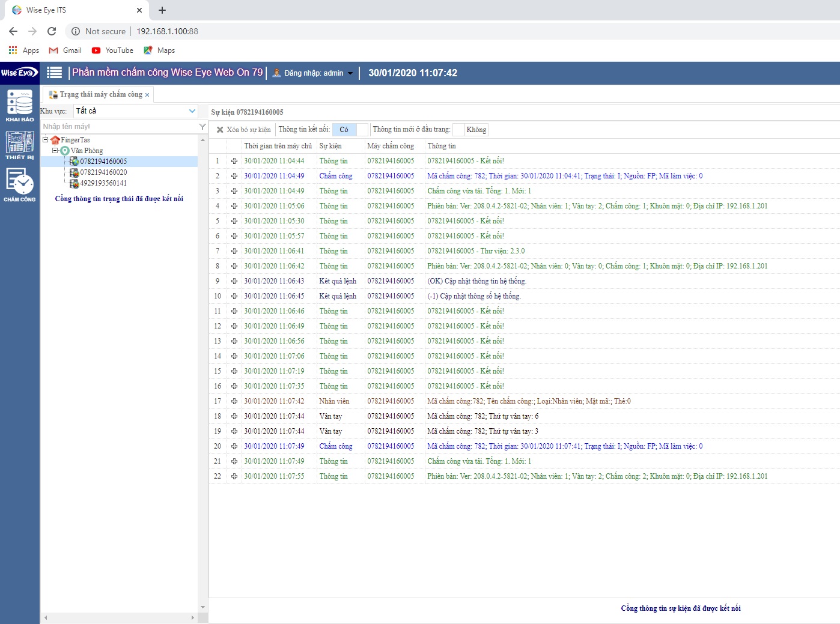The image size is (840, 624).
Task: Click the Wise Eye logo
Action: tap(19, 73)
